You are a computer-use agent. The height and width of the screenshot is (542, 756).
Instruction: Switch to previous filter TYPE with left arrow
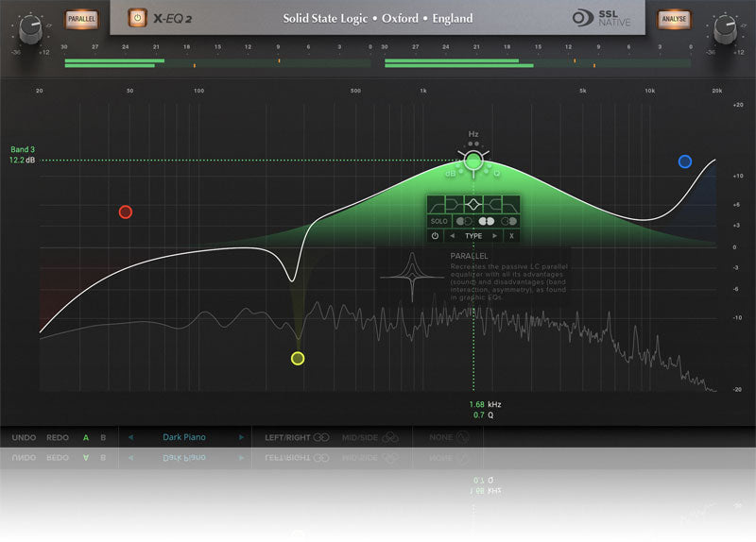point(453,235)
